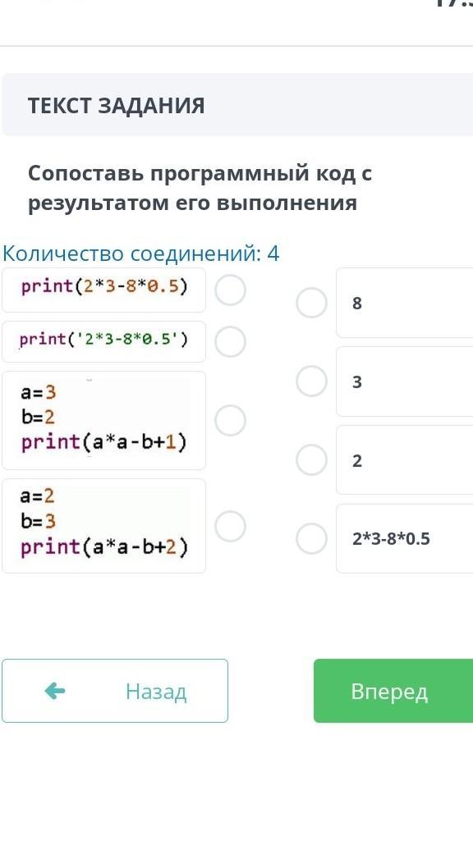Screen dimensions: 473x868
Task: Select the circle next to answer 3
Action: (x=312, y=381)
